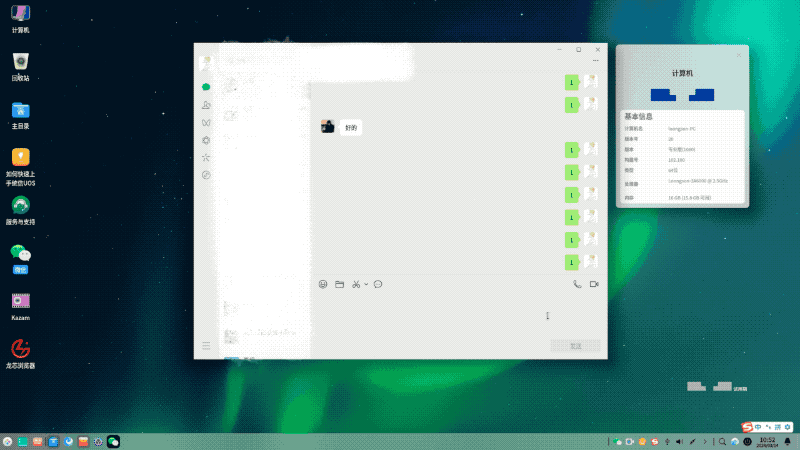Open the launcher at taskbar left

click(7, 441)
